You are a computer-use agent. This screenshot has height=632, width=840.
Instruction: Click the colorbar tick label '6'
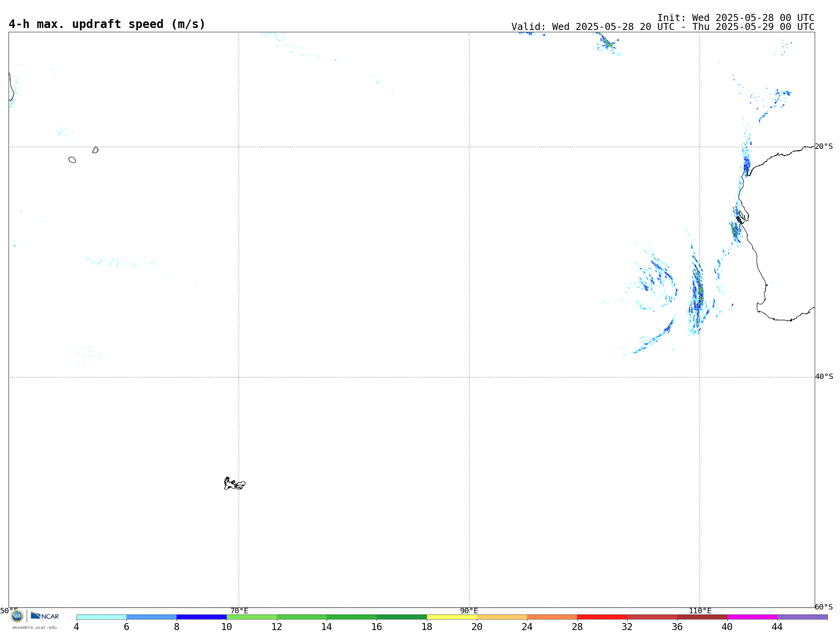(x=126, y=627)
